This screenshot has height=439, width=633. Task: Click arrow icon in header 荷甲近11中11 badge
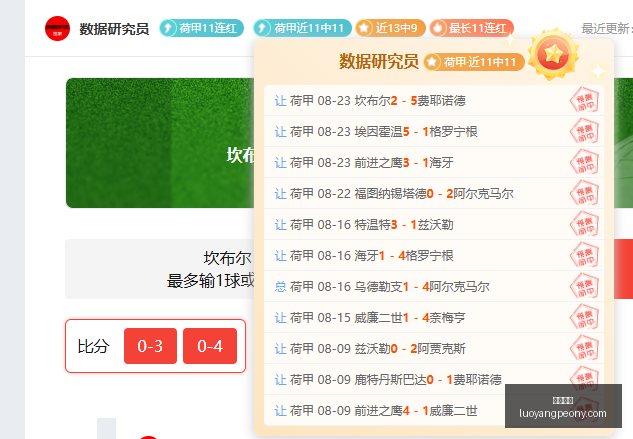(x=262, y=28)
